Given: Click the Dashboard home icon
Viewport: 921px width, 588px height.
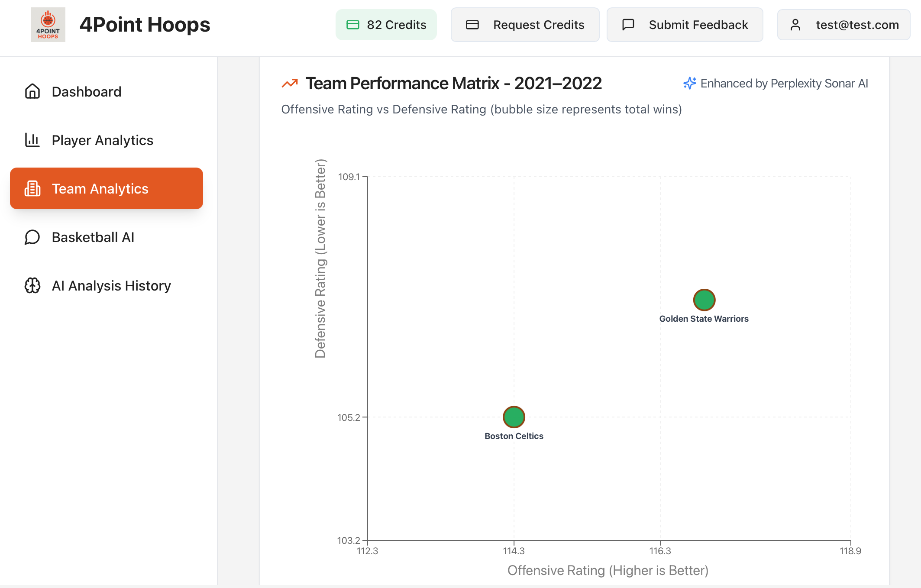Looking at the screenshot, I should 32,91.
